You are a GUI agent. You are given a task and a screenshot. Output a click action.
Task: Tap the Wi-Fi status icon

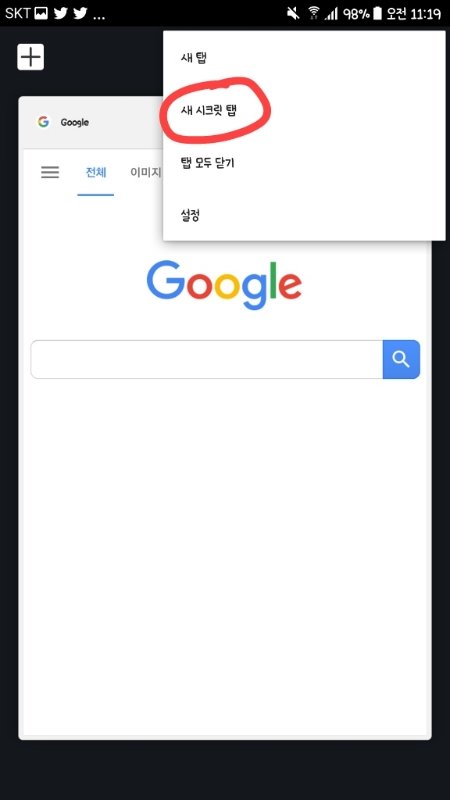tap(314, 13)
